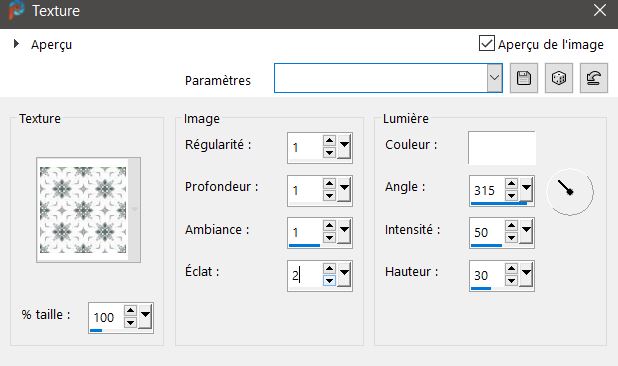
Task: Open the Angle slider dropdown arrow
Action: tap(526, 189)
